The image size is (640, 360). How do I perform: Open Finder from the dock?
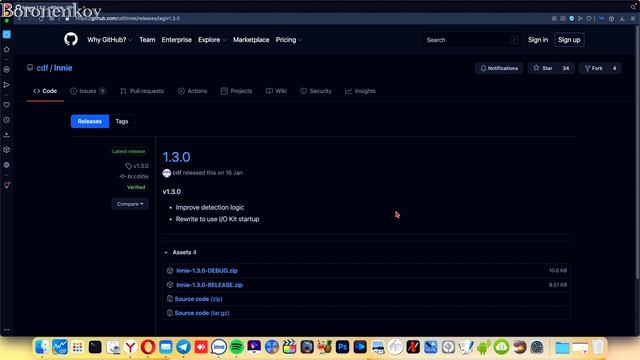click(42, 347)
